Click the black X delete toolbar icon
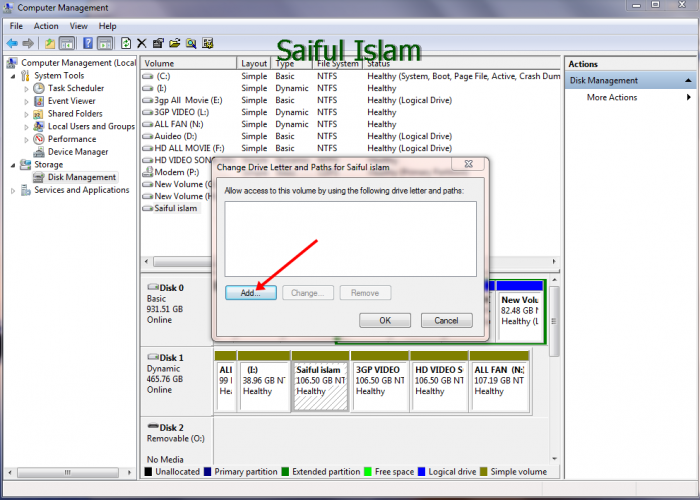The height and width of the screenshot is (500, 700). 142,44
